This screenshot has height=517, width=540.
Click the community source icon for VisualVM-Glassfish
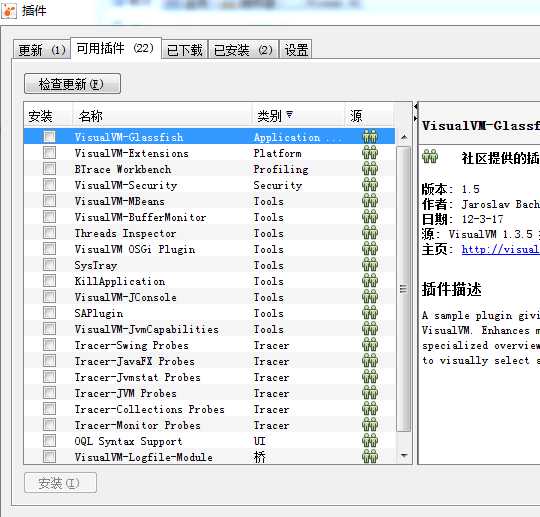(x=370, y=136)
